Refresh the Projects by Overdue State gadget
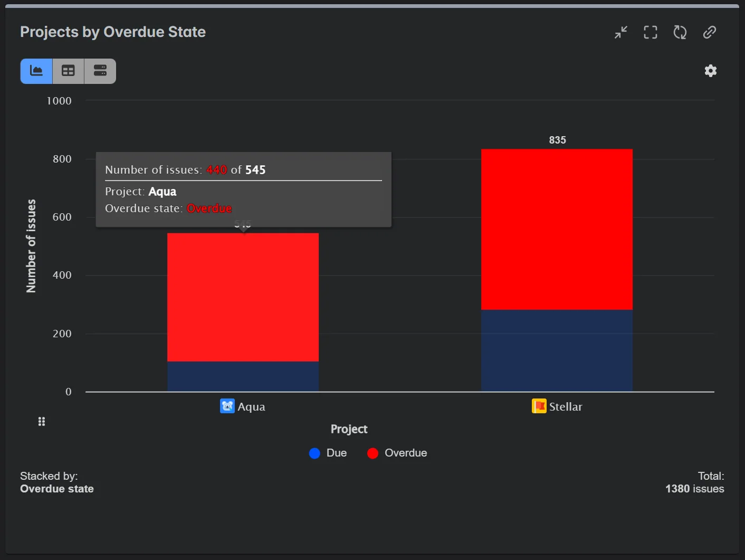 click(x=680, y=32)
